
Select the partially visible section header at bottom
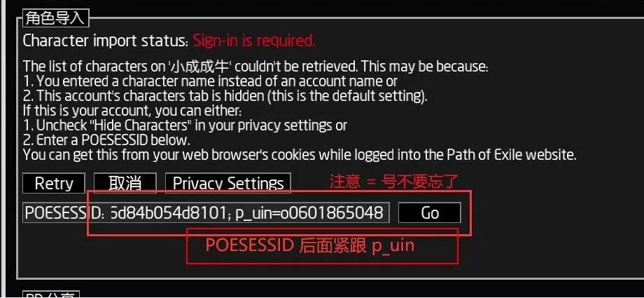tap(50, 294)
